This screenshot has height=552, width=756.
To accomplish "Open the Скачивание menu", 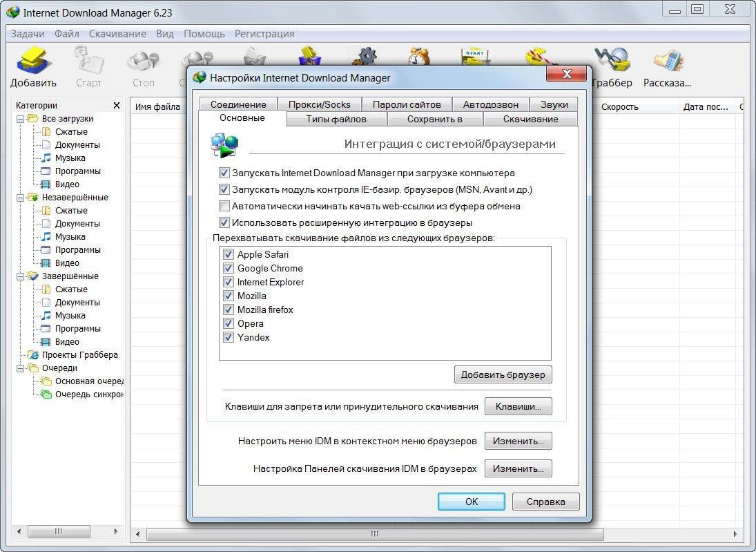I will tap(117, 34).
